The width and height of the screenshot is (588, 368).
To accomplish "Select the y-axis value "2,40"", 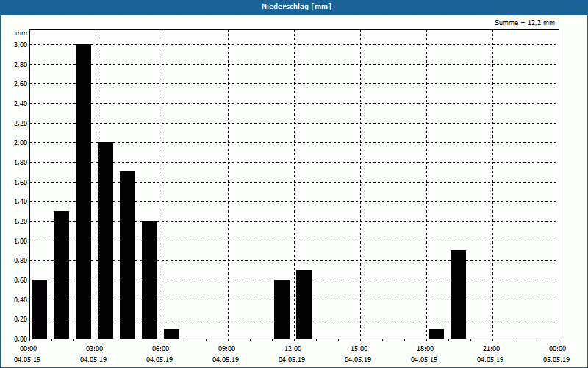I will [x=21, y=103].
